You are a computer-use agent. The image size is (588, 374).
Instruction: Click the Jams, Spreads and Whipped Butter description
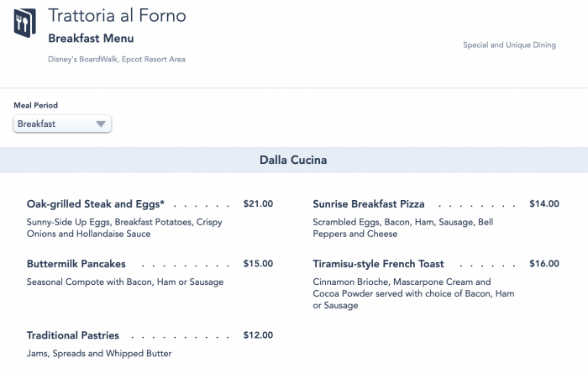point(99,354)
